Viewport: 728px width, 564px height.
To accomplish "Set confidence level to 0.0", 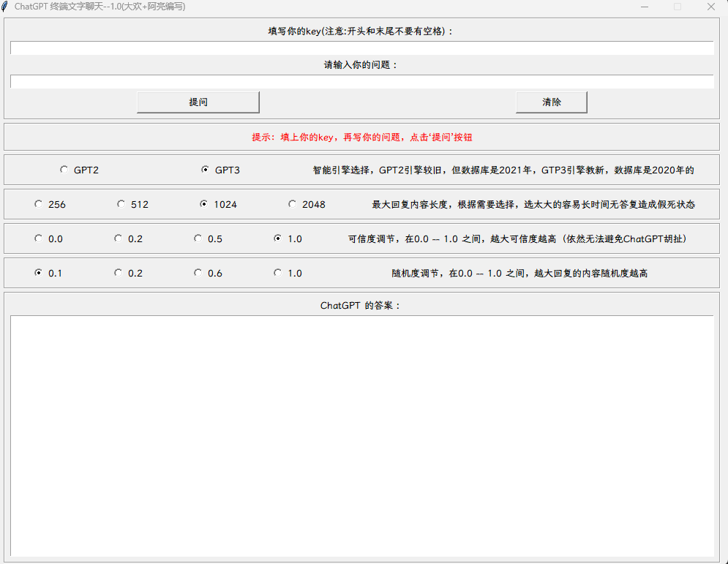I will [x=38, y=238].
